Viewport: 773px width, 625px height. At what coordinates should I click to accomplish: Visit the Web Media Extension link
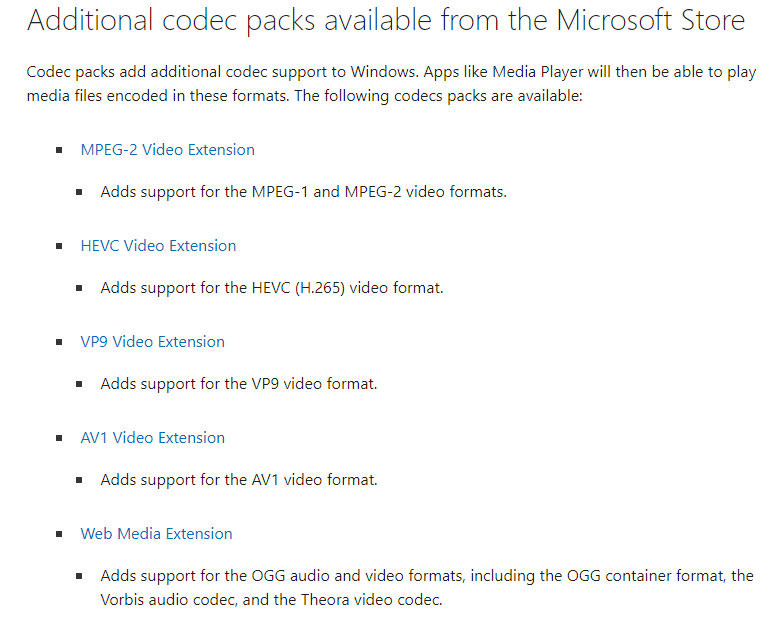(x=156, y=534)
